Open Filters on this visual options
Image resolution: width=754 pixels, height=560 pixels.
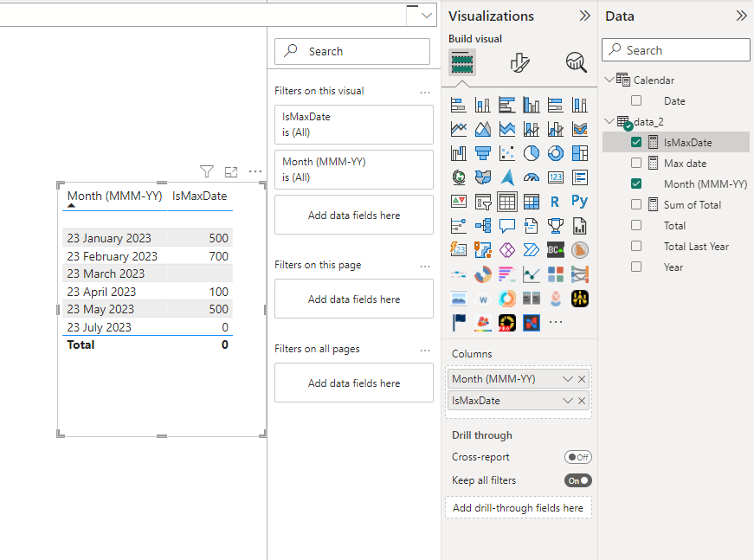click(425, 92)
